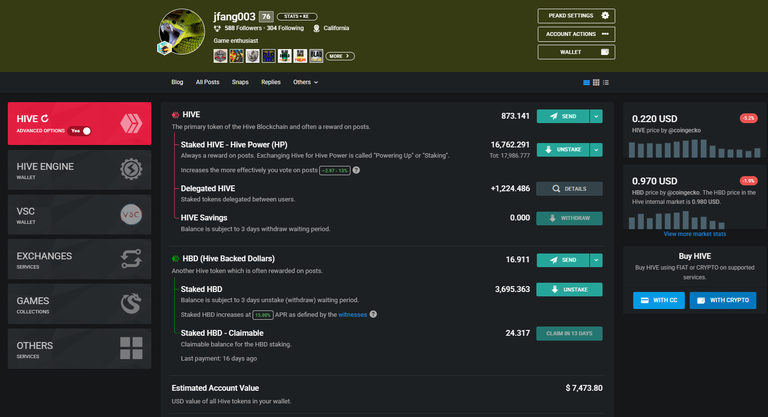
Task: Open the Others services section
Action: tap(79, 349)
